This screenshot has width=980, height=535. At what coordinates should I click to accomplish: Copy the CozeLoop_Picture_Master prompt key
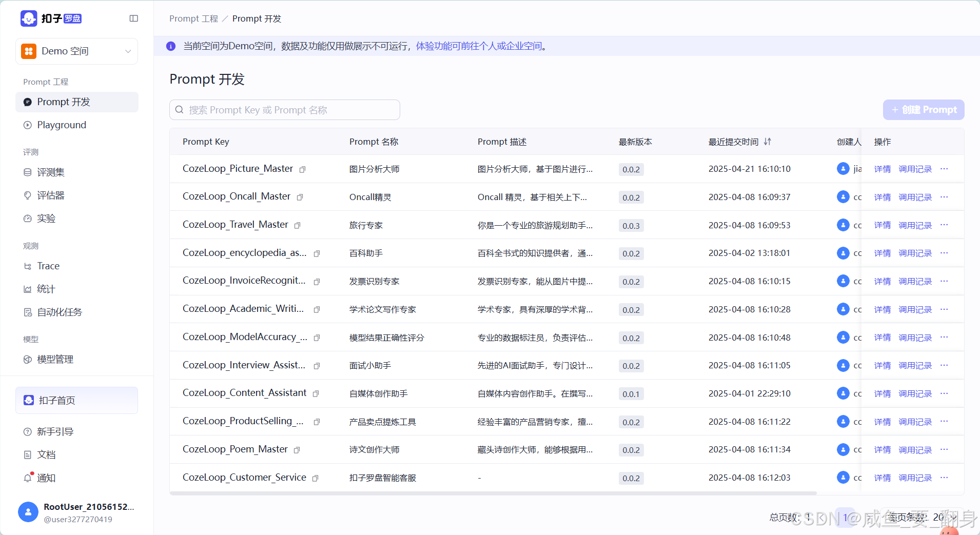tap(303, 169)
